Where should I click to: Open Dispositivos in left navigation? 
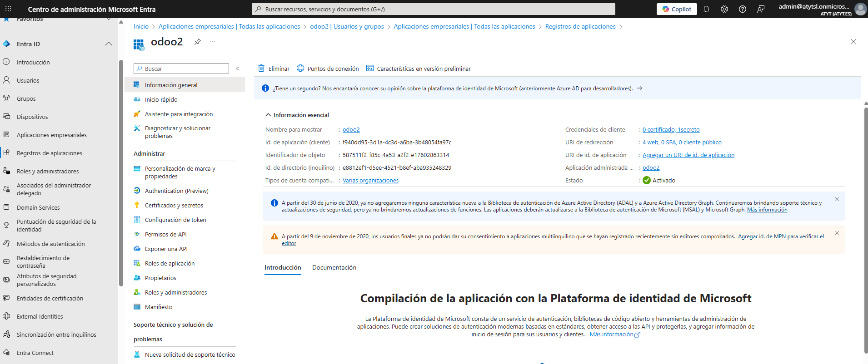tap(32, 117)
